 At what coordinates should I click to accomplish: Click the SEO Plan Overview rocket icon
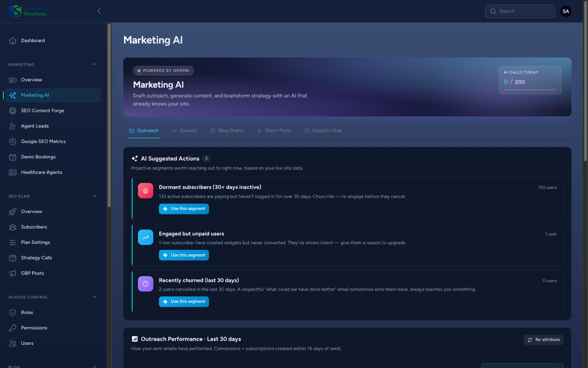click(x=12, y=212)
